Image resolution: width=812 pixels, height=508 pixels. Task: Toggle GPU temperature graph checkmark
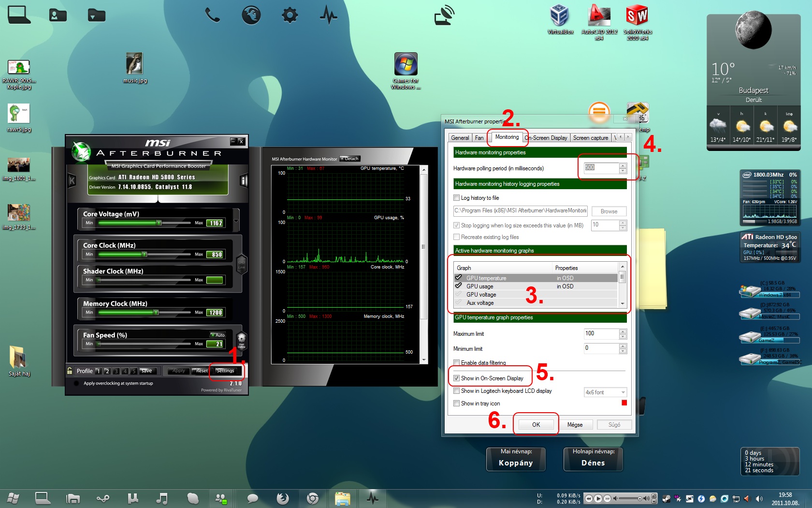[458, 278]
